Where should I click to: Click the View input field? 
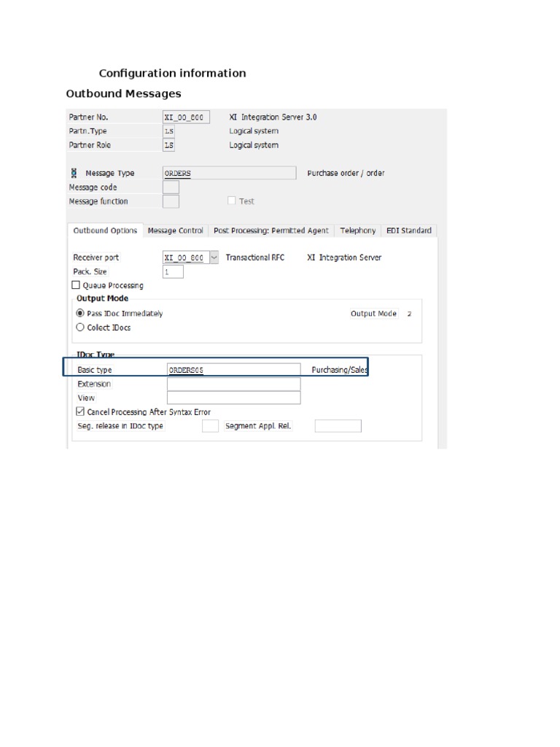click(x=234, y=398)
